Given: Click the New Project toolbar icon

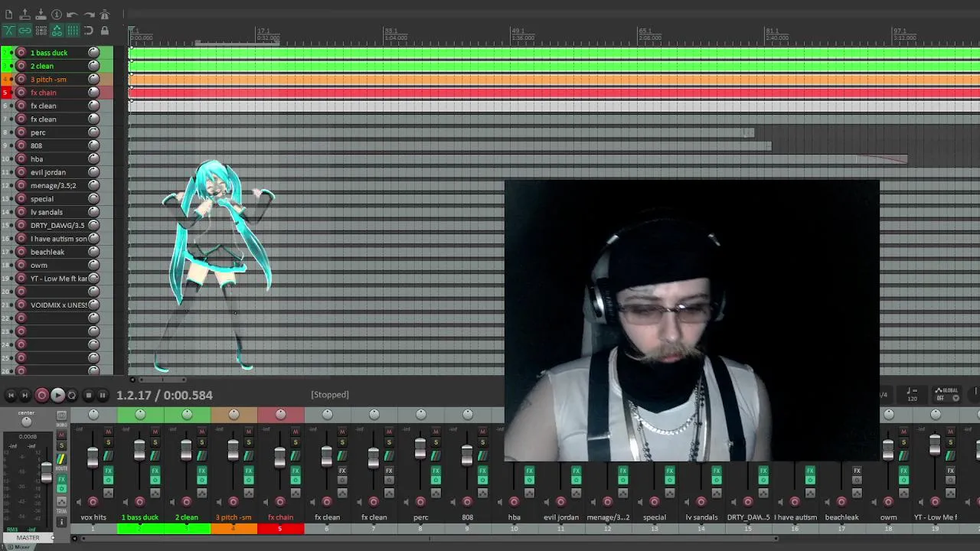Looking at the screenshot, I should pos(8,15).
